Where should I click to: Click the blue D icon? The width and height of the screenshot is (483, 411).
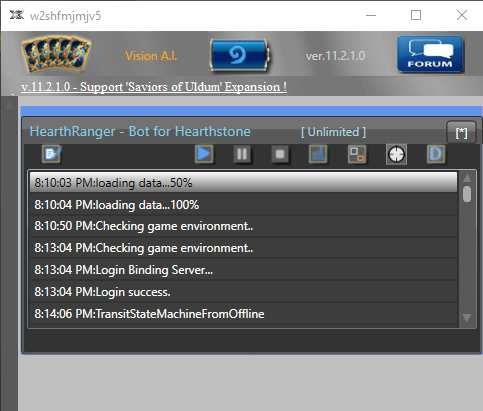[436, 154]
